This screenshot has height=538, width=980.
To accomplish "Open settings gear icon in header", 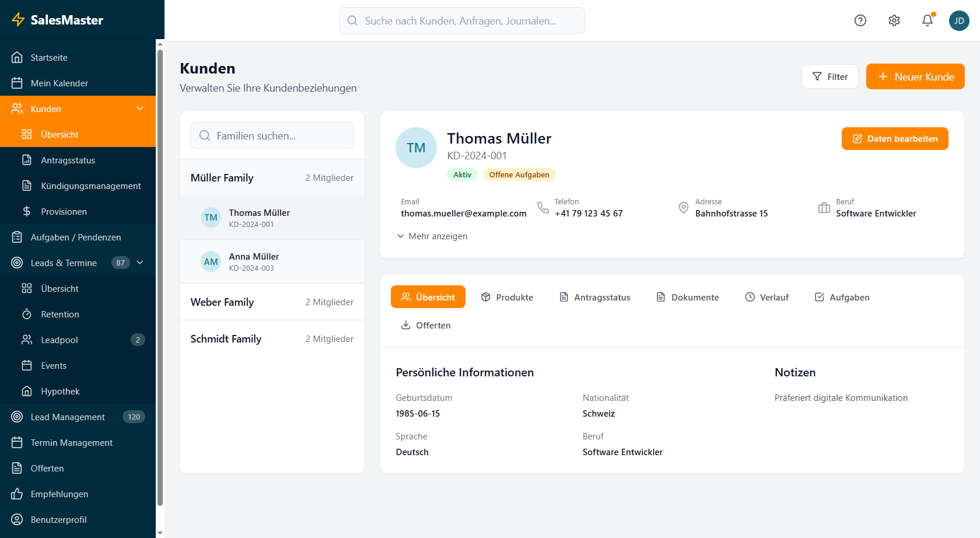I will (894, 21).
